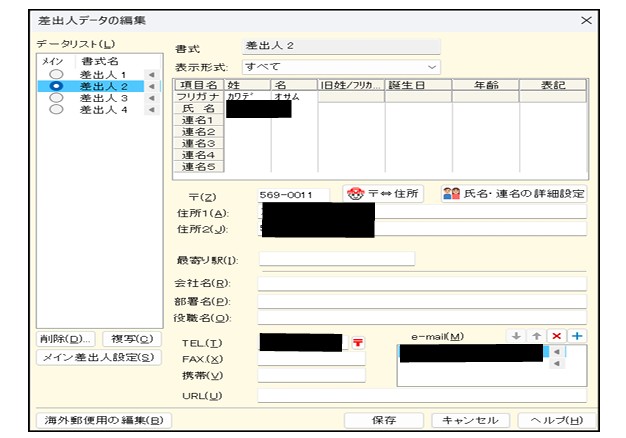626x438 pixels.
Task: Select 差出人 3 radio button as main
Action: (56, 98)
